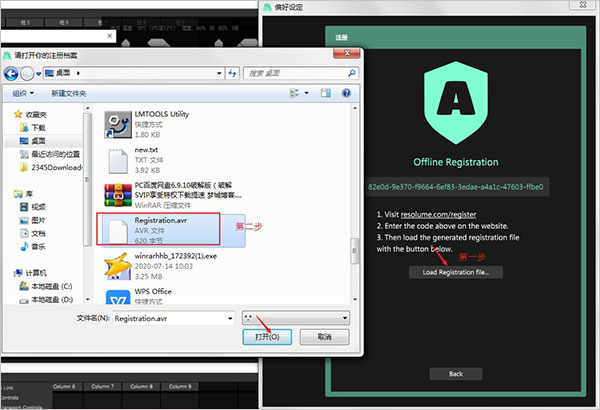Click the Column 7 header in Arena

tap(102, 387)
